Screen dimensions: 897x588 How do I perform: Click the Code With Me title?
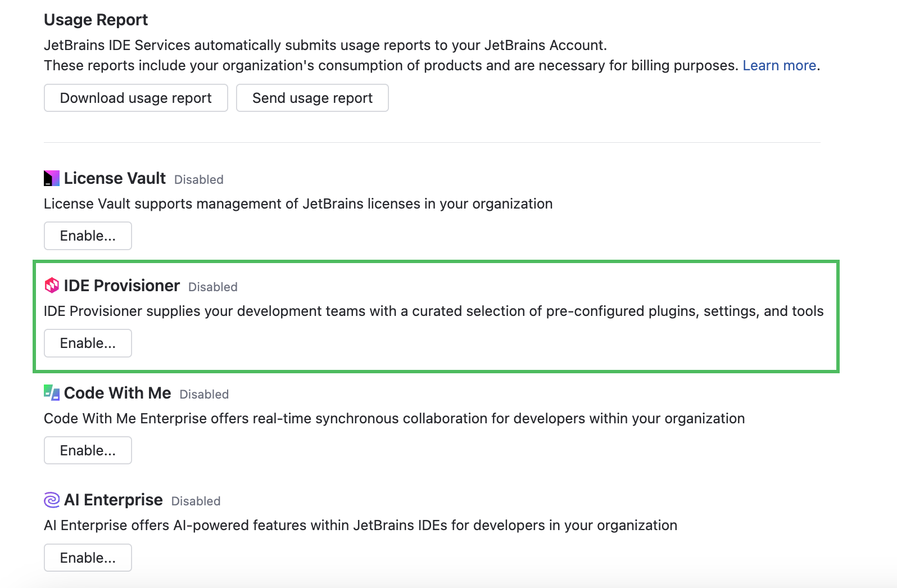117,393
